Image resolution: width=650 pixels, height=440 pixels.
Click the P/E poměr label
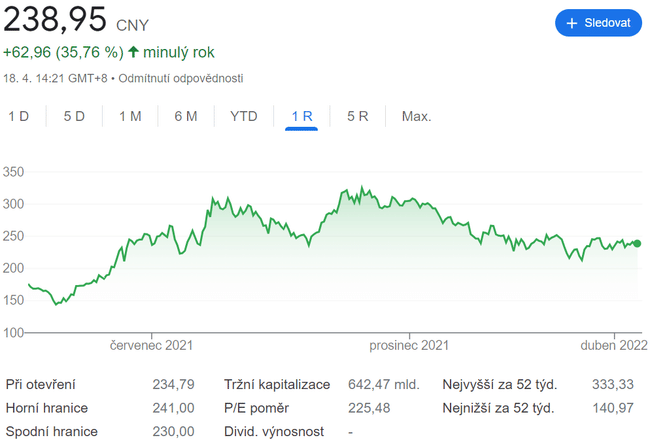click(256, 408)
